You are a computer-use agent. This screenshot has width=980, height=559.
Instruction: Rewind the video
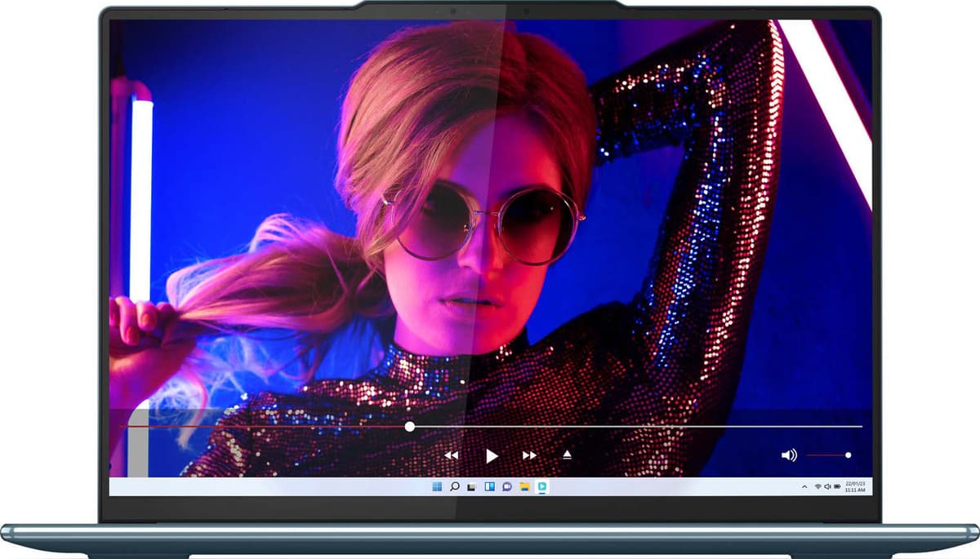451,455
